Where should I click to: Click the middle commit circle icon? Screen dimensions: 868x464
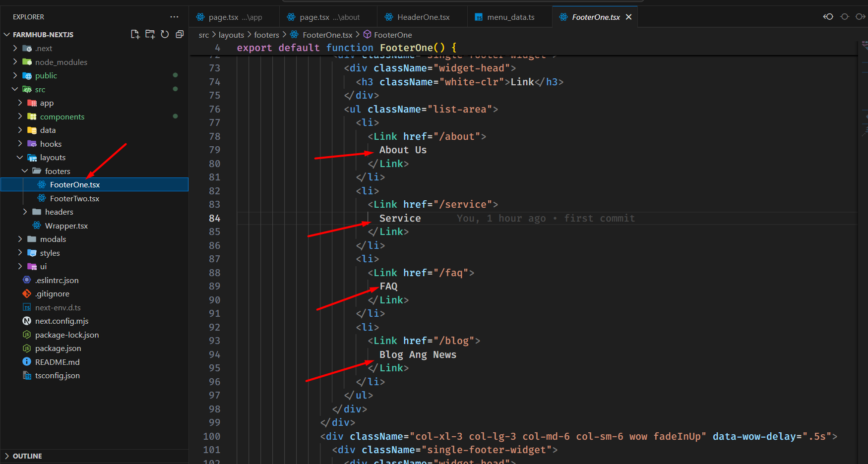pyautogui.click(x=844, y=17)
